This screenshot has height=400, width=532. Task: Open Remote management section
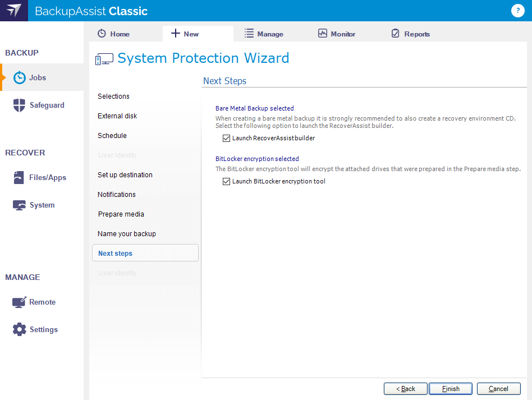tap(42, 302)
